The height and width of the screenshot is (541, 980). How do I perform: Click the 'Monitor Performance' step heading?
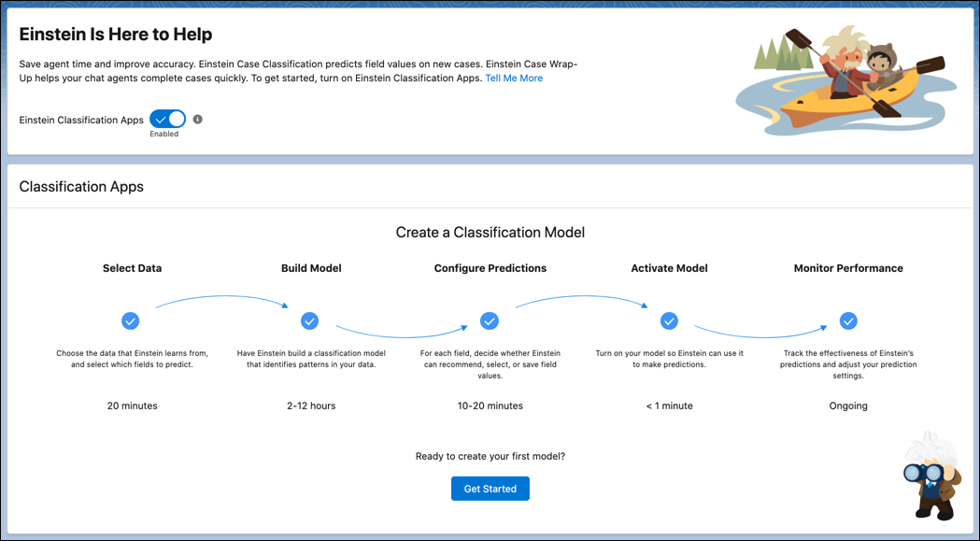[848, 267]
